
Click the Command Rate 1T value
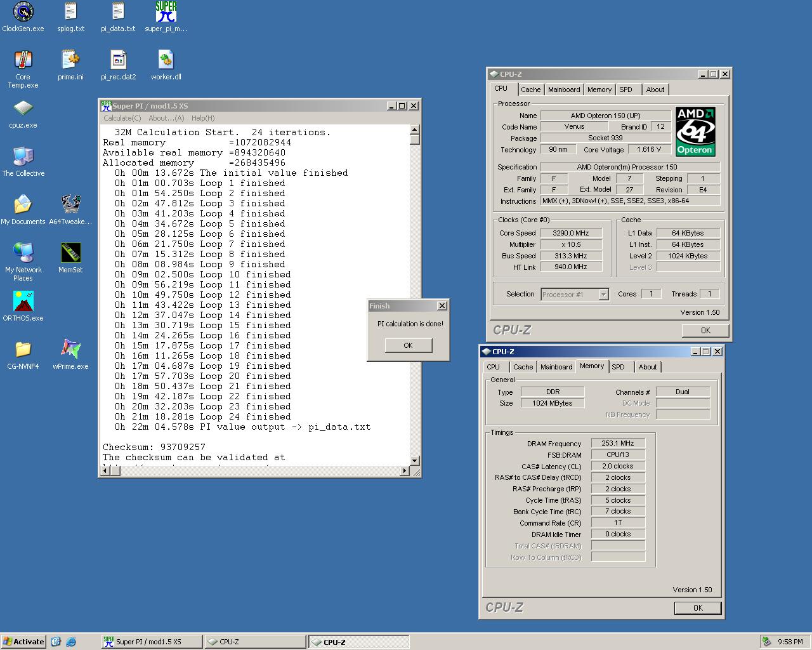tap(618, 522)
